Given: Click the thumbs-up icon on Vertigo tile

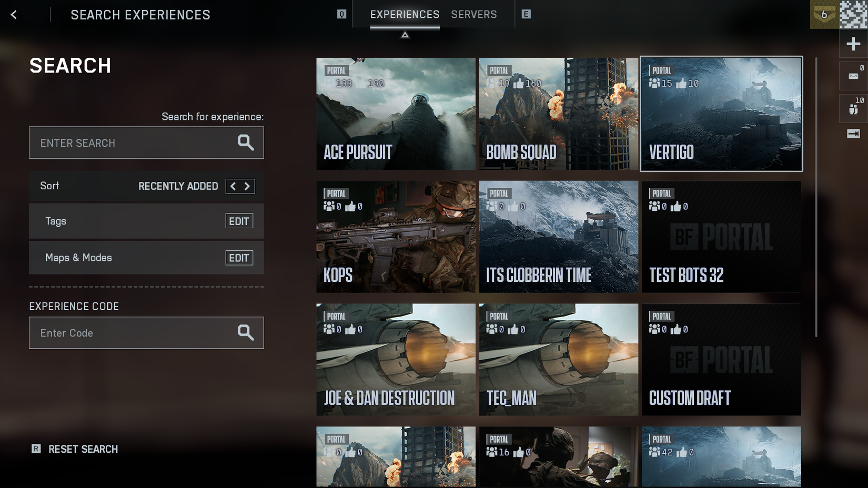Looking at the screenshot, I should pos(681,83).
